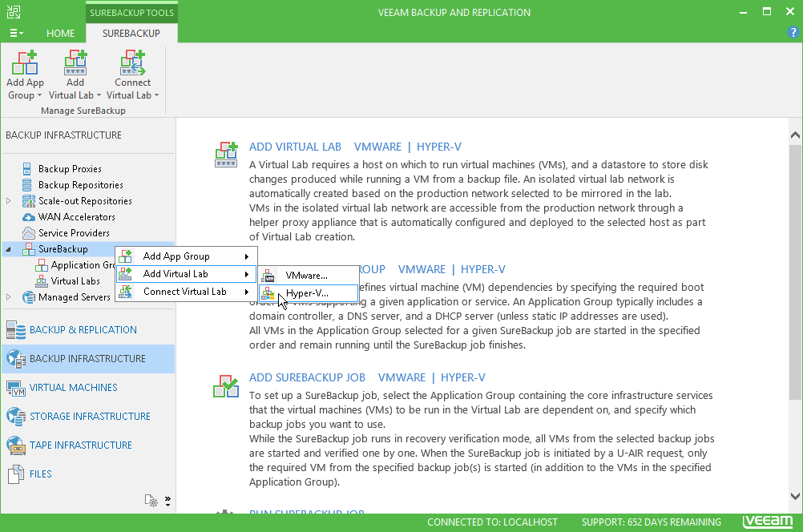
Task: Open the Connect Virtual Lab ribbon dropdown arrow
Action: point(156,95)
